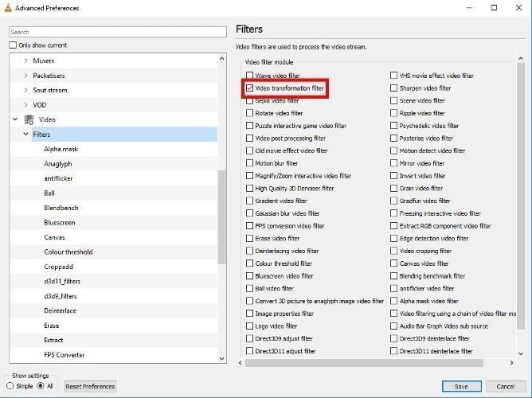The image size is (532, 398).
Task: Enable the Invert video filter checkbox
Action: tap(393, 176)
